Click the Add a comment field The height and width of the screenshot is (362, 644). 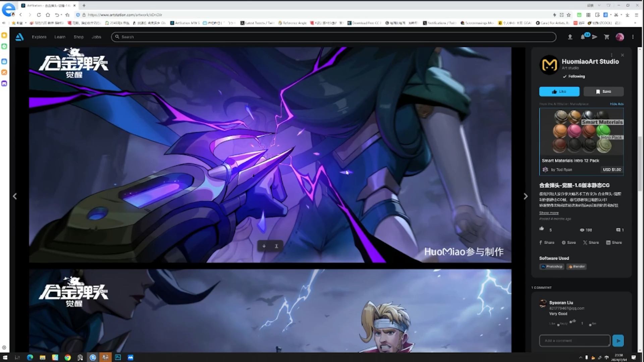click(575, 341)
